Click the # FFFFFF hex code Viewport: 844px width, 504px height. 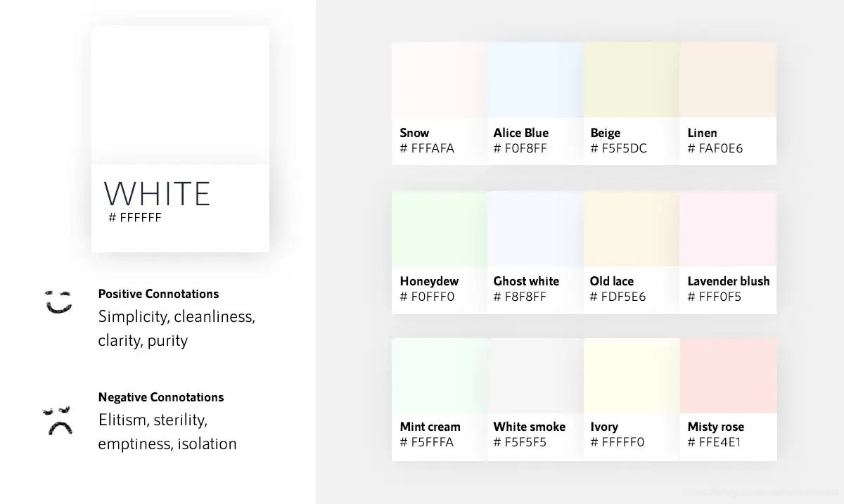(135, 218)
